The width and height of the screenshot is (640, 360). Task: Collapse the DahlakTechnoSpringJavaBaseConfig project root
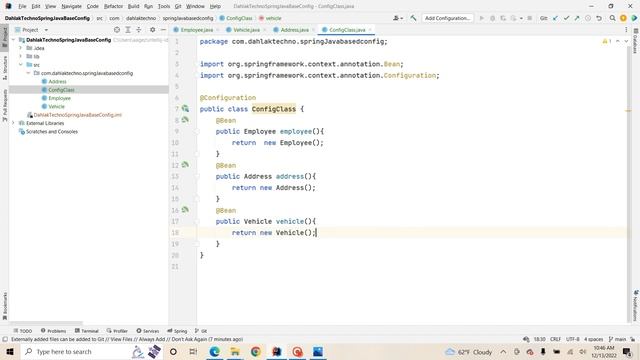13,40
